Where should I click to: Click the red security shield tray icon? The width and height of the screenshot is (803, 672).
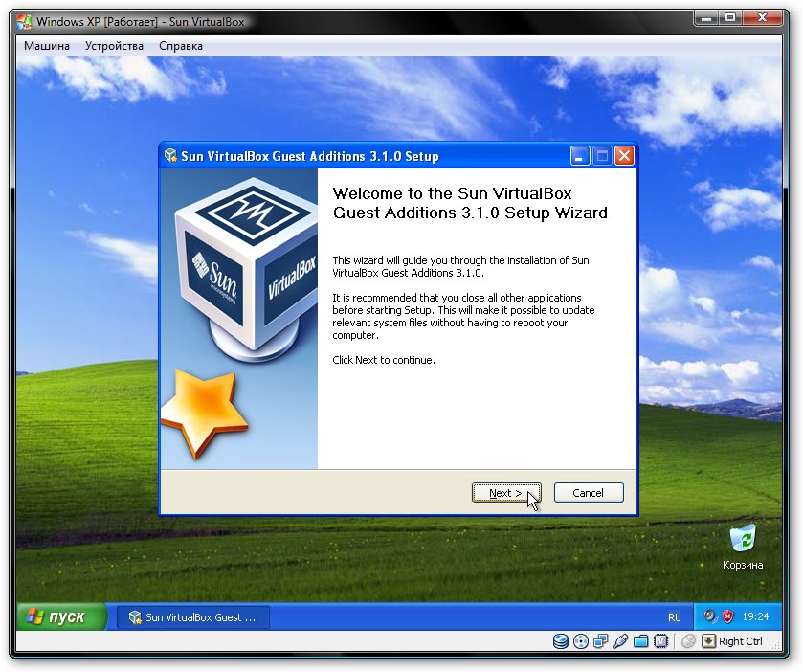tap(727, 616)
